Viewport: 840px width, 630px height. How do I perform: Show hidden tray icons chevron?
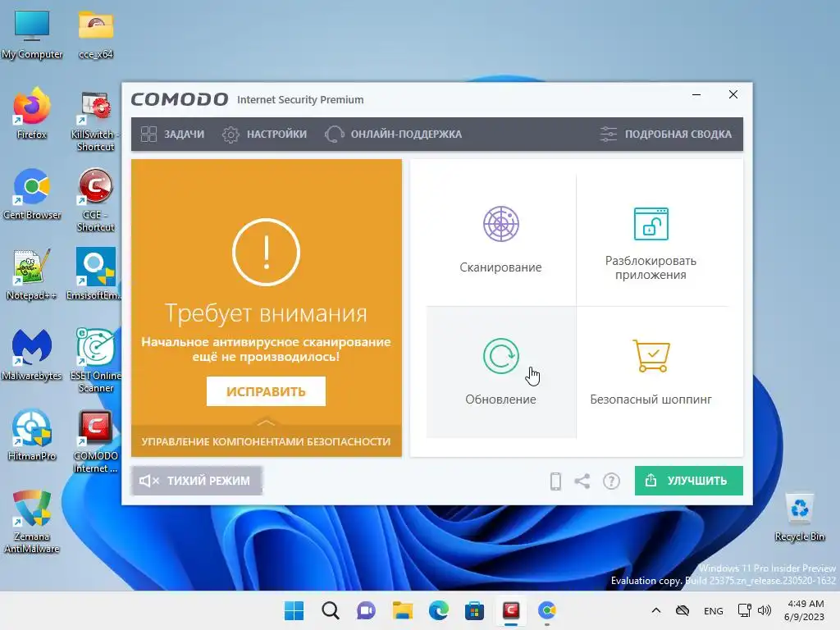[x=655, y=610]
